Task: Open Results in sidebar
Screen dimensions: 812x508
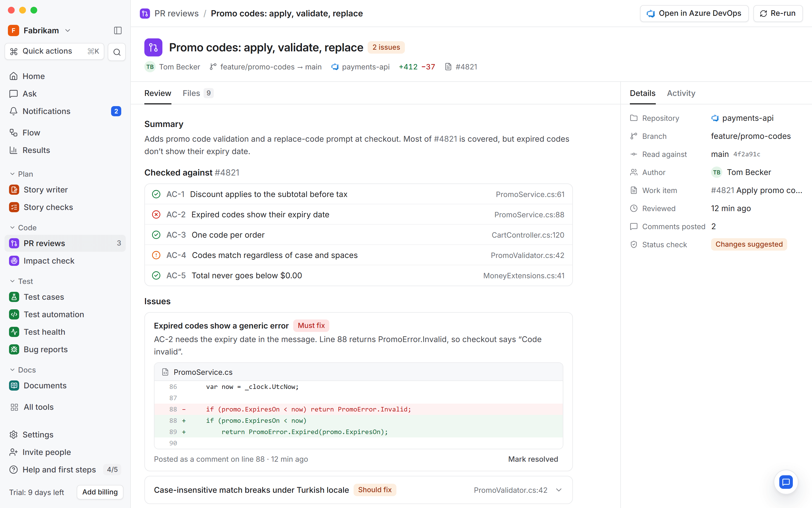Action: 65,150
